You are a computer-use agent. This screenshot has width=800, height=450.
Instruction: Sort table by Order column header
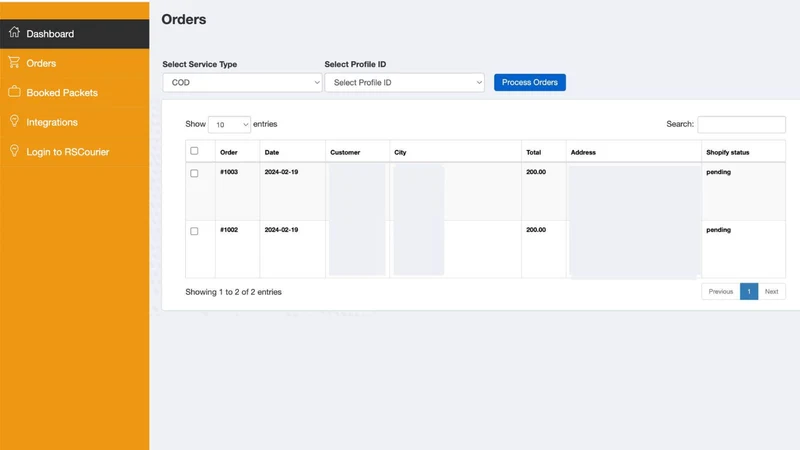[237, 152]
